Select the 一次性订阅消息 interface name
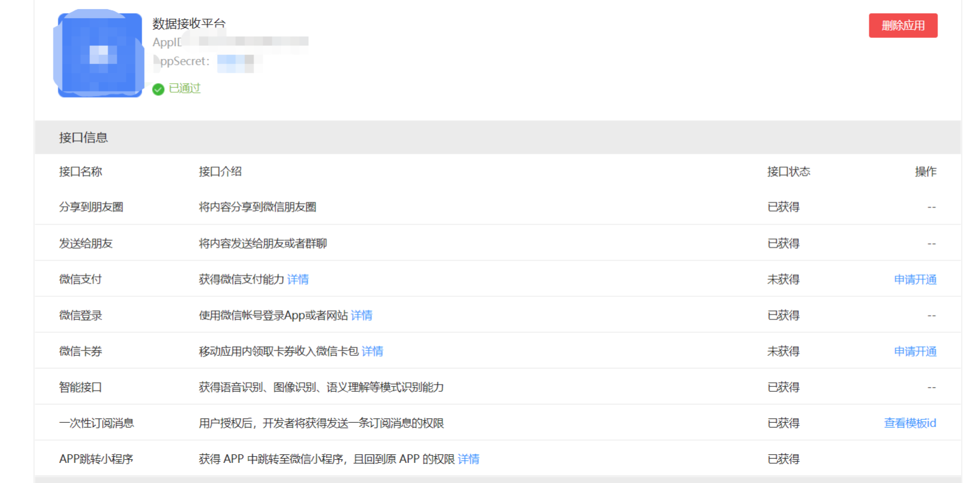 (x=96, y=423)
